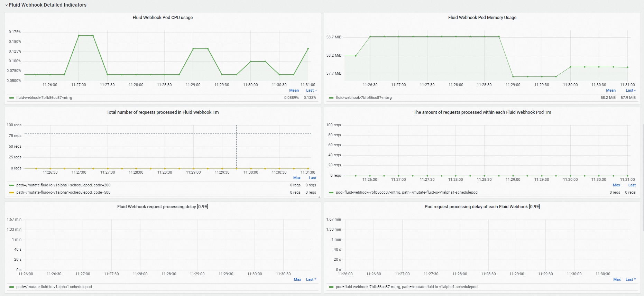Image resolution: width=644 pixels, height=296 pixels.
Task: Sort total requests legend by Max column
Action: point(297,178)
